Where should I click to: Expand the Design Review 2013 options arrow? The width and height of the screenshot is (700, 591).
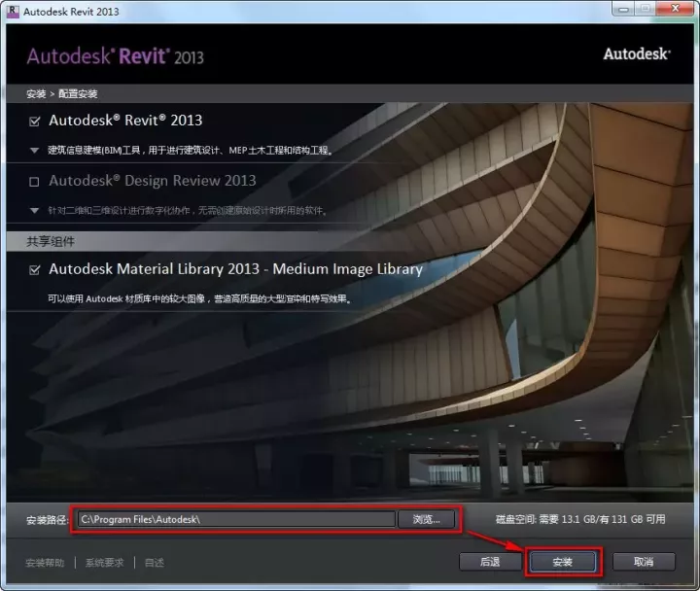[34, 210]
